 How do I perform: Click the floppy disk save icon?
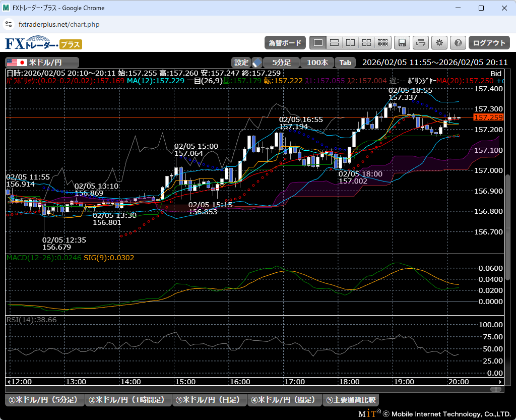(x=402, y=43)
